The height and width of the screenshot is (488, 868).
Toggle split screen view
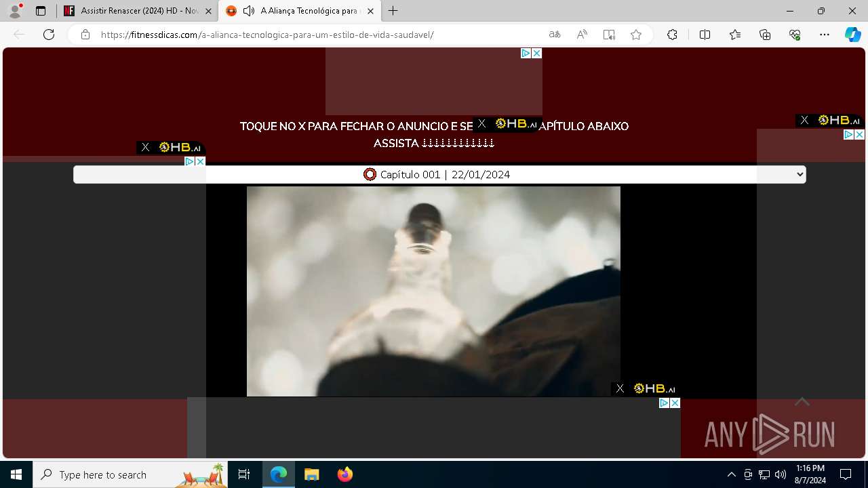(705, 35)
